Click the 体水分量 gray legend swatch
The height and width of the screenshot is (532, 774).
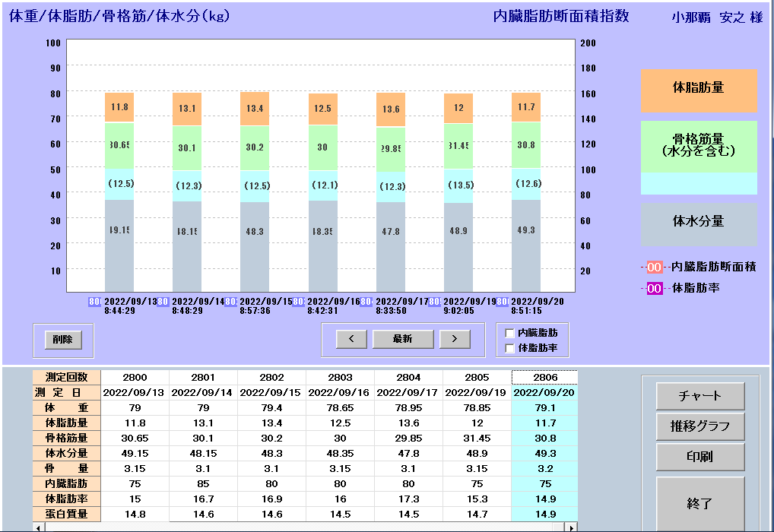(699, 224)
